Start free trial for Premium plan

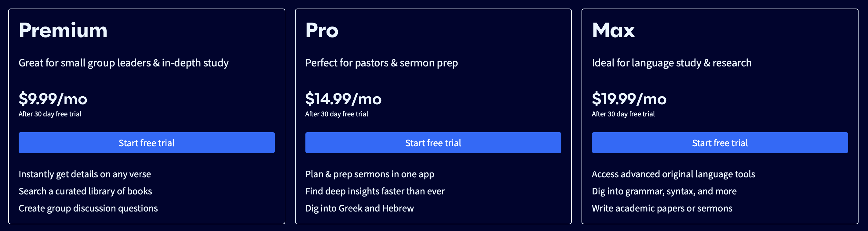click(x=147, y=143)
